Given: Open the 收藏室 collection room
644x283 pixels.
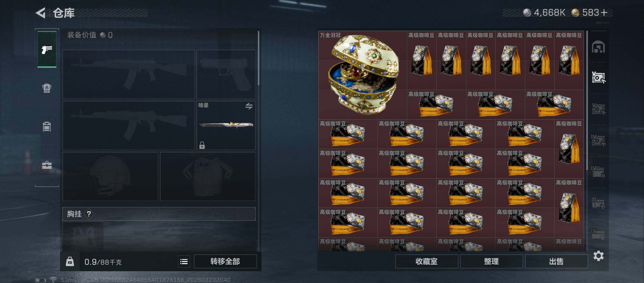Looking at the screenshot, I should 426,261.
